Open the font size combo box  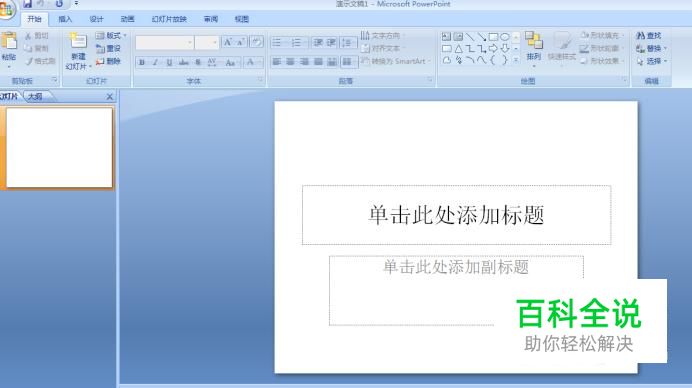pyautogui.click(x=207, y=42)
